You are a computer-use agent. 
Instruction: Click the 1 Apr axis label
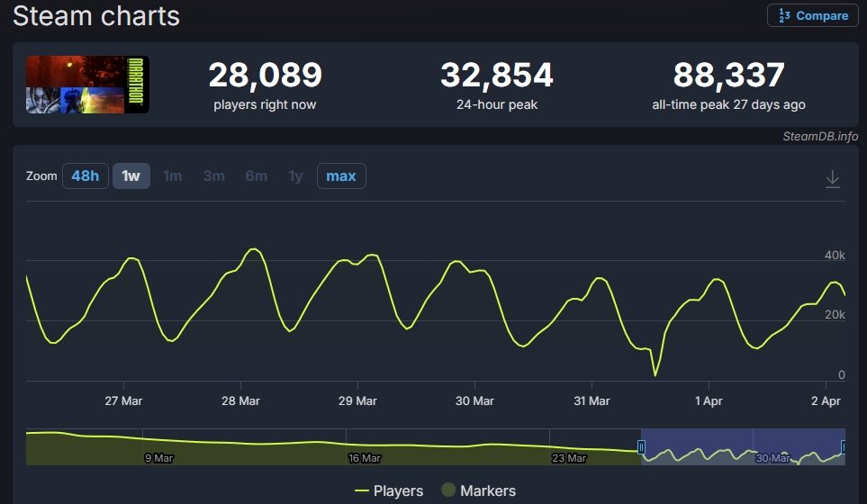click(709, 401)
